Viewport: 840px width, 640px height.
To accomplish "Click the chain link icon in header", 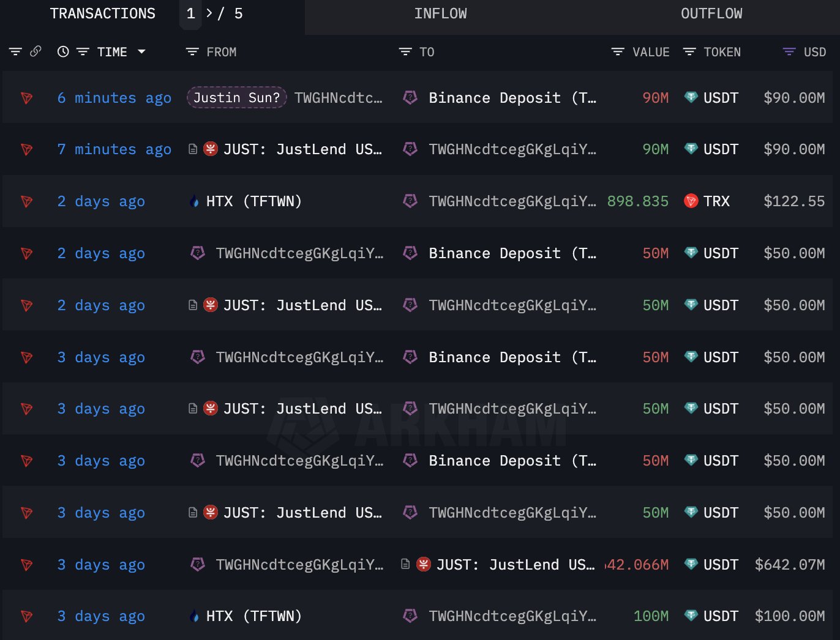I will 36,51.
